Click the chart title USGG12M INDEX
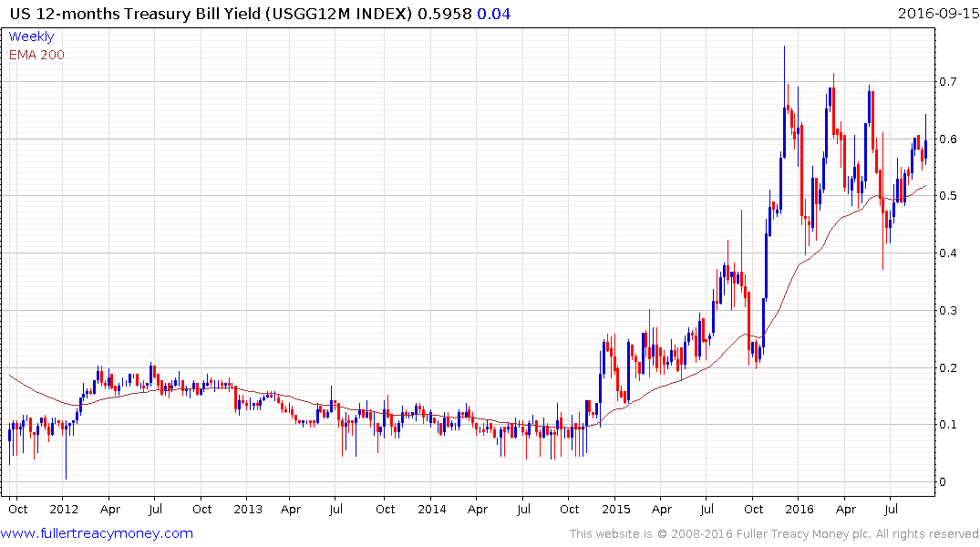Image resolution: width=980 pixels, height=547 pixels. pyautogui.click(x=339, y=14)
